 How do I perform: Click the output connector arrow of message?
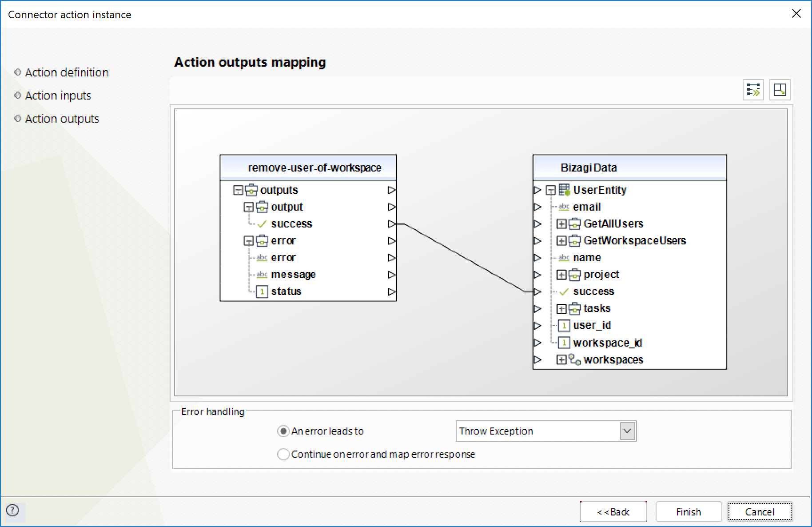click(392, 275)
